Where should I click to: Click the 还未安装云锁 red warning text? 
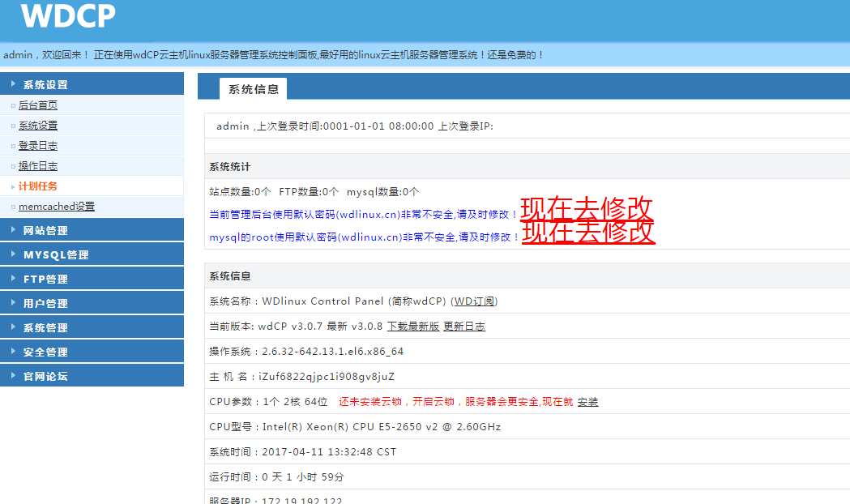tap(456, 402)
